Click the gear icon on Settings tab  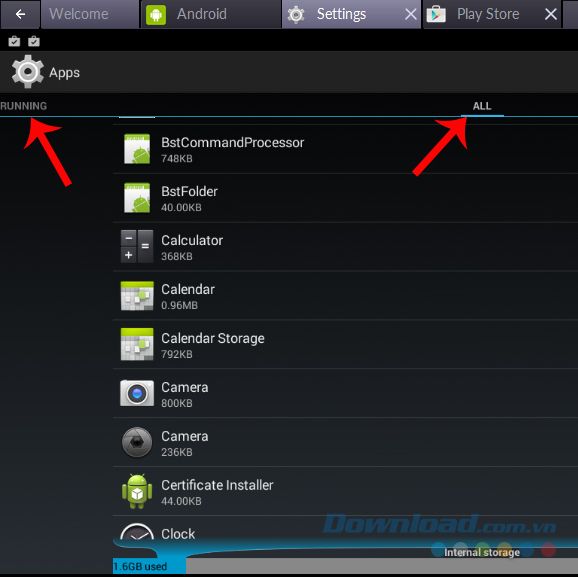tap(296, 15)
